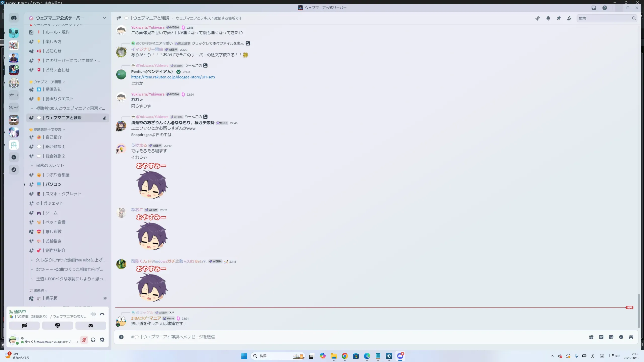
Task: Open notification settings bell icon
Action: (548, 18)
